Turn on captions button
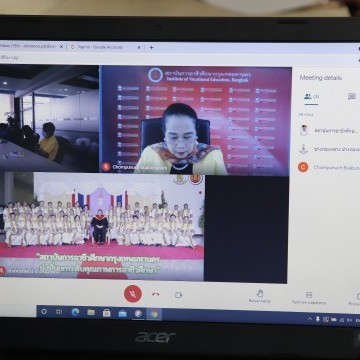This screenshot has height=360, width=360. tap(309, 298)
